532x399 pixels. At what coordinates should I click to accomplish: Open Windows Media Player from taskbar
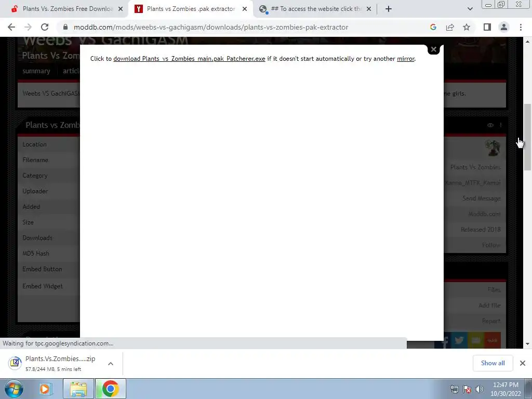45,389
